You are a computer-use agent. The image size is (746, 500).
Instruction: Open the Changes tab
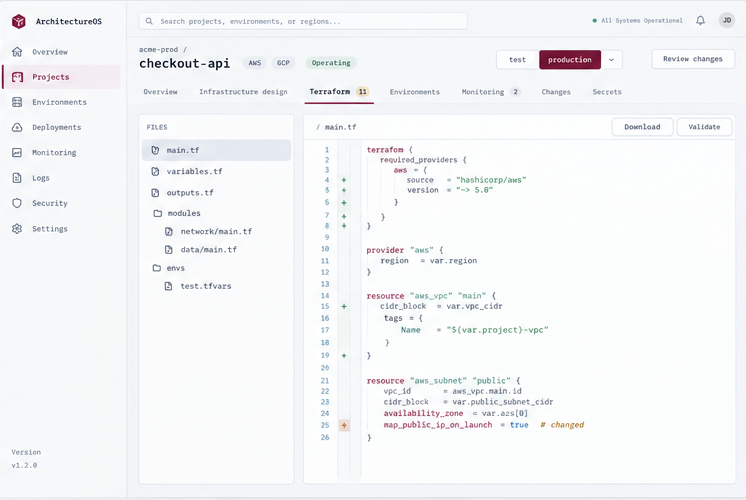coord(556,92)
